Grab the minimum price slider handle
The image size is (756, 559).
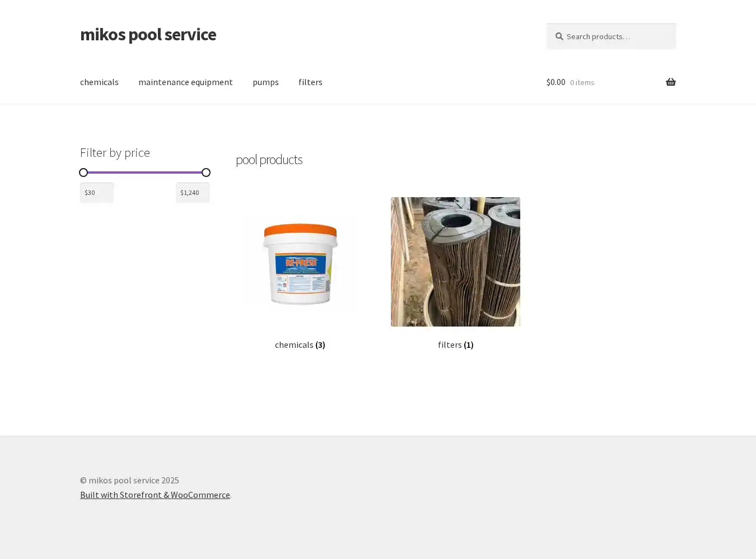click(x=83, y=173)
